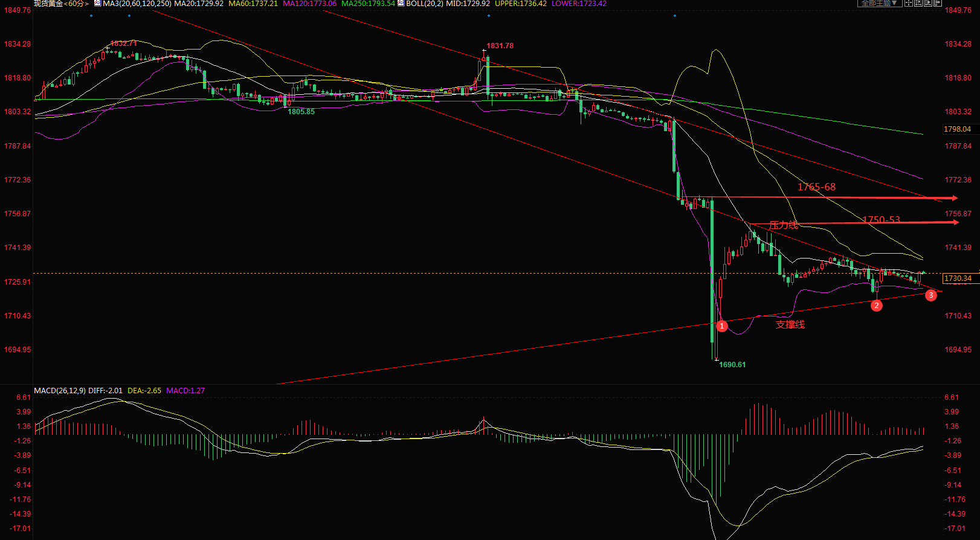Click the 1831.78 high price label
Image resolution: width=980 pixels, height=540 pixels.
(500, 46)
